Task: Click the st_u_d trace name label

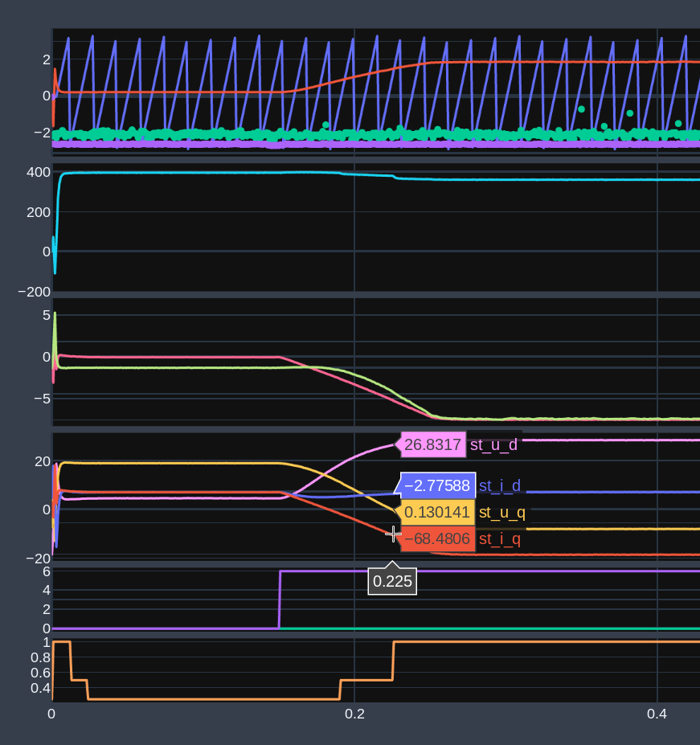Action: pos(493,444)
